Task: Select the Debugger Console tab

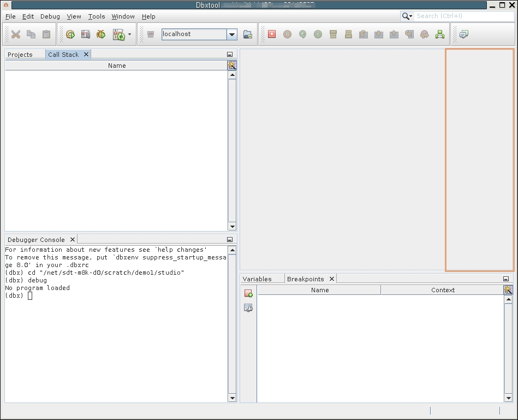Action: coord(36,240)
